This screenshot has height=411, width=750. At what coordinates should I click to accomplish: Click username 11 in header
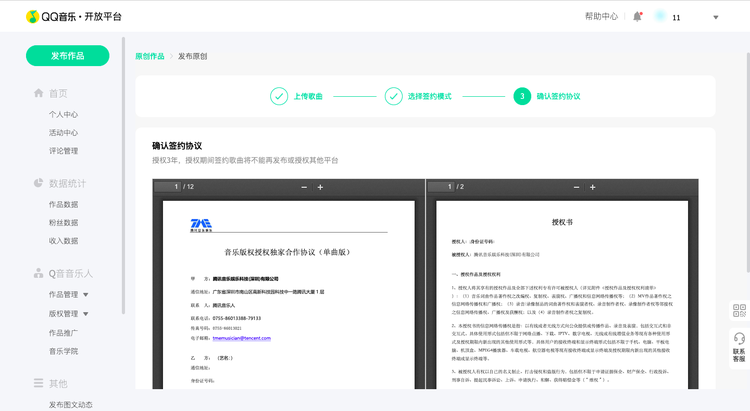(676, 18)
